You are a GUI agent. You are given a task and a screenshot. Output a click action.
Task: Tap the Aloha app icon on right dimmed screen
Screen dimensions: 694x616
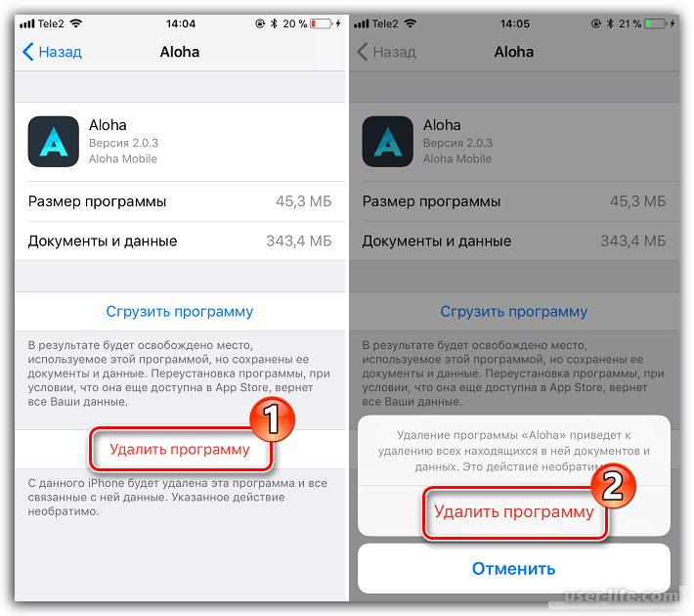[388, 142]
